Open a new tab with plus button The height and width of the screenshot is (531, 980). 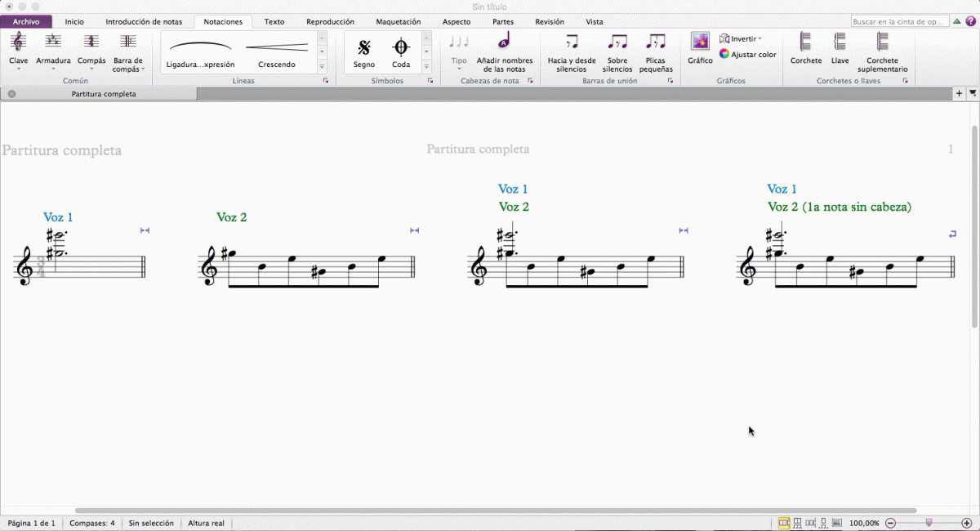[960, 94]
